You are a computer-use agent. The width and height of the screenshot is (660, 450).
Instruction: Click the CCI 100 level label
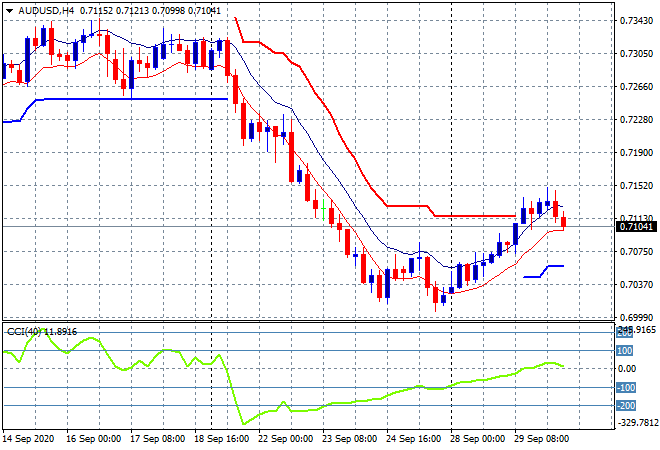tap(625, 350)
